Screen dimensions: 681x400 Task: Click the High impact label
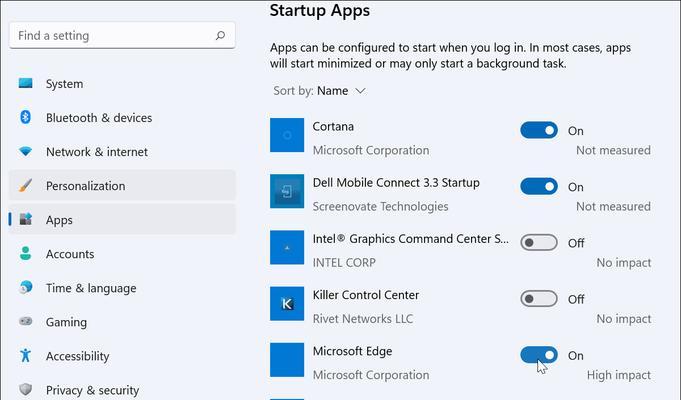click(618, 375)
